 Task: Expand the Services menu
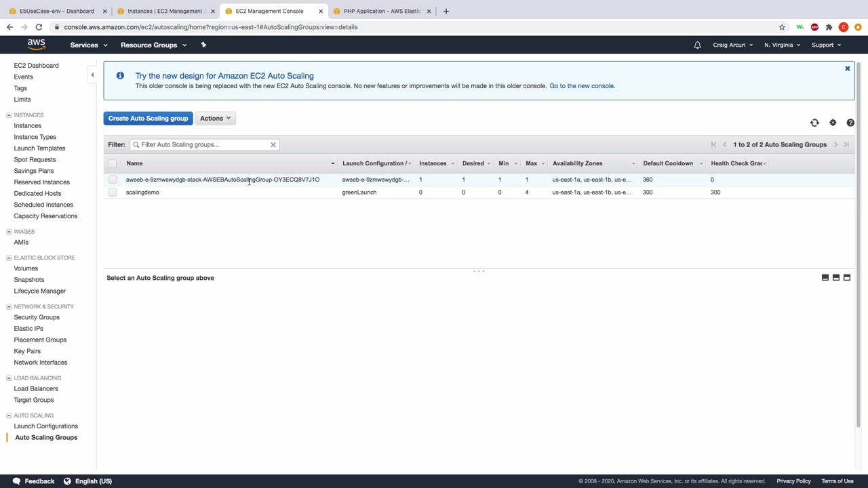(x=89, y=45)
